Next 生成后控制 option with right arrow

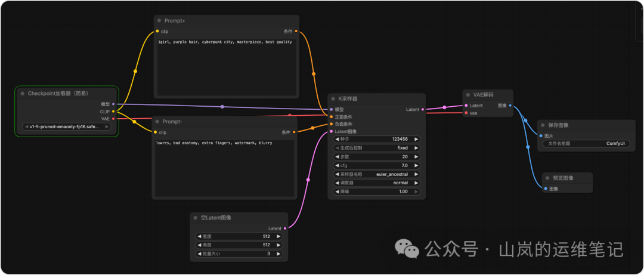coord(416,148)
